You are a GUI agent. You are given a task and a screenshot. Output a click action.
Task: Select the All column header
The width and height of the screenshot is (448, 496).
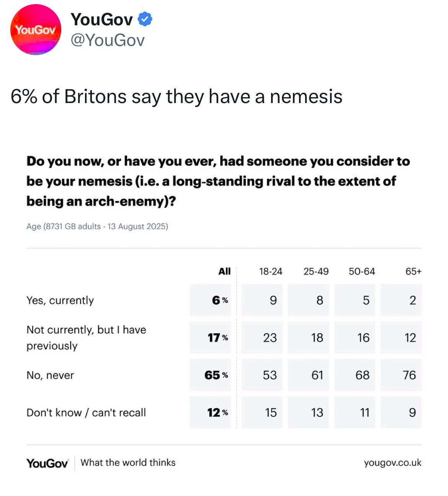[x=224, y=272]
